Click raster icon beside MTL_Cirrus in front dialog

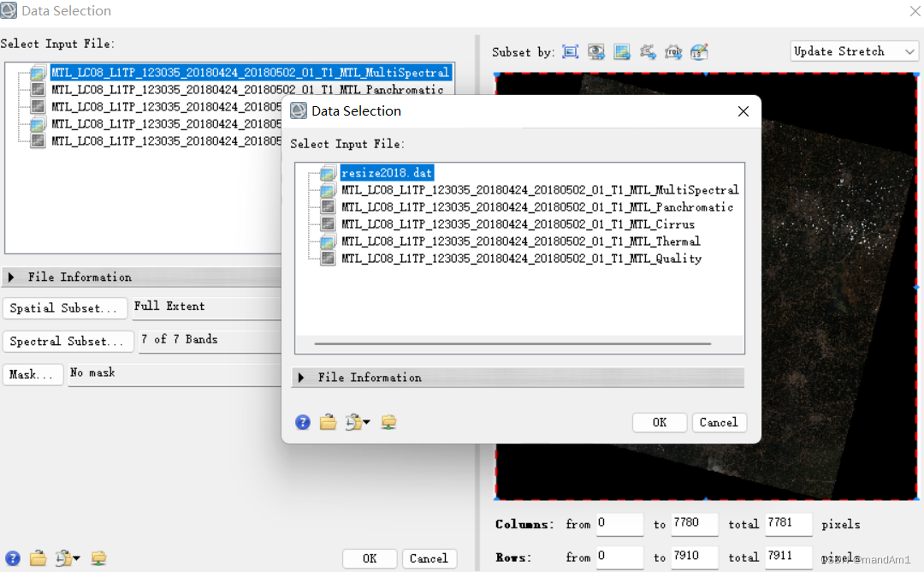coord(329,224)
